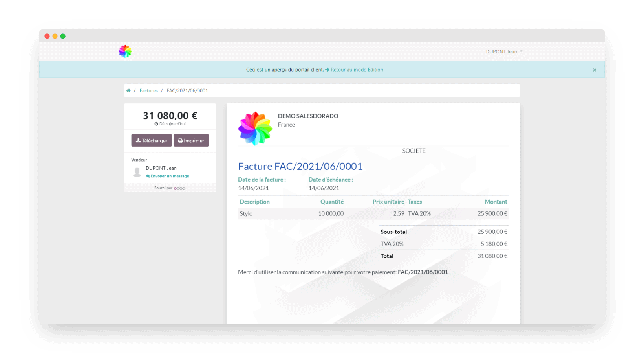Click the Stylo description cell
The height and width of the screenshot is (353, 644).
click(246, 213)
